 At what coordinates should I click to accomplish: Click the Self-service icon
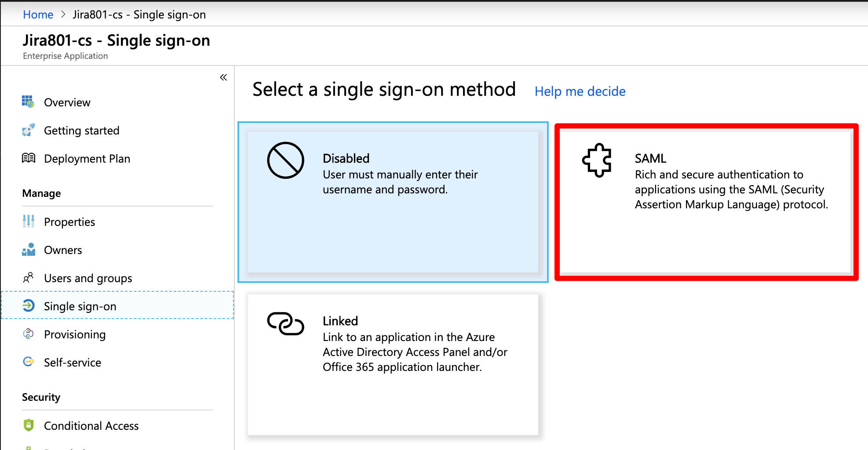click(28, 362)
